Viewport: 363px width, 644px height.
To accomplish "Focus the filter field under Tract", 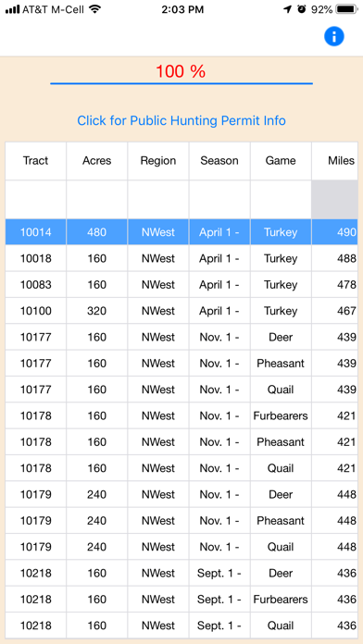I will (36, 199).
